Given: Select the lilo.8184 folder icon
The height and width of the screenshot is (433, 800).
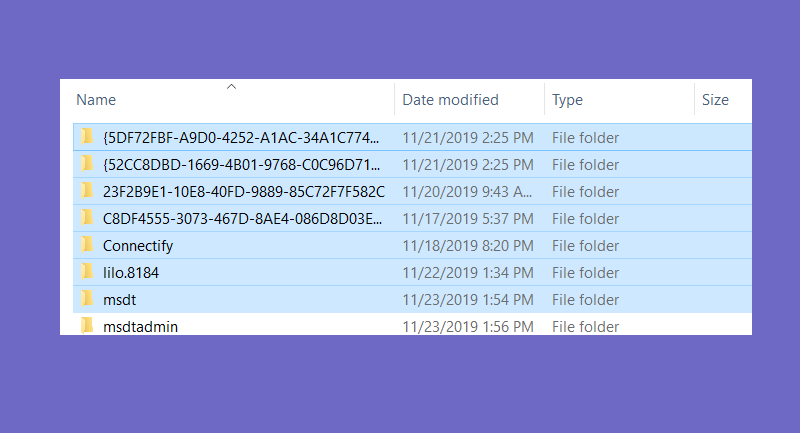Looking at the screenshot, I should coord(87,272).
